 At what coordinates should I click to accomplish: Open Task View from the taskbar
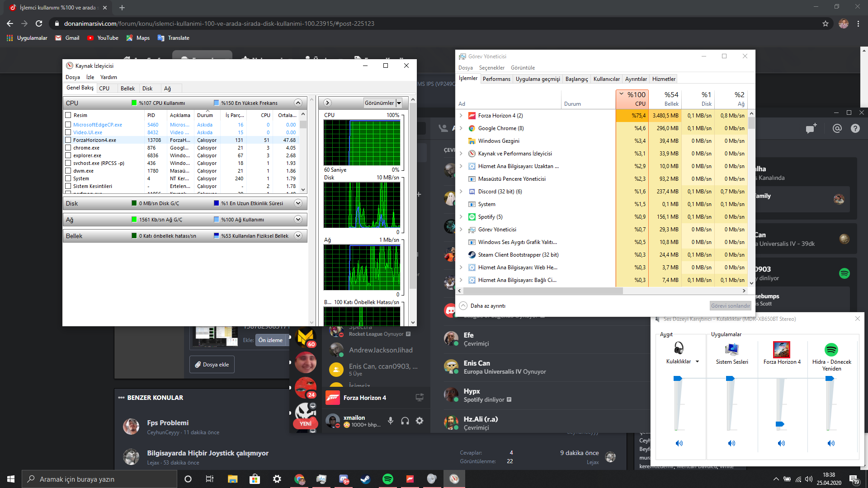(210, 479)
